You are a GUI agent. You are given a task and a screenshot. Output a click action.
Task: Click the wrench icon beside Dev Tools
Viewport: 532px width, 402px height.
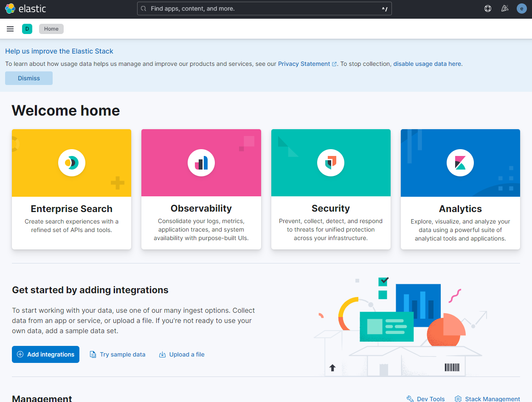410,399
